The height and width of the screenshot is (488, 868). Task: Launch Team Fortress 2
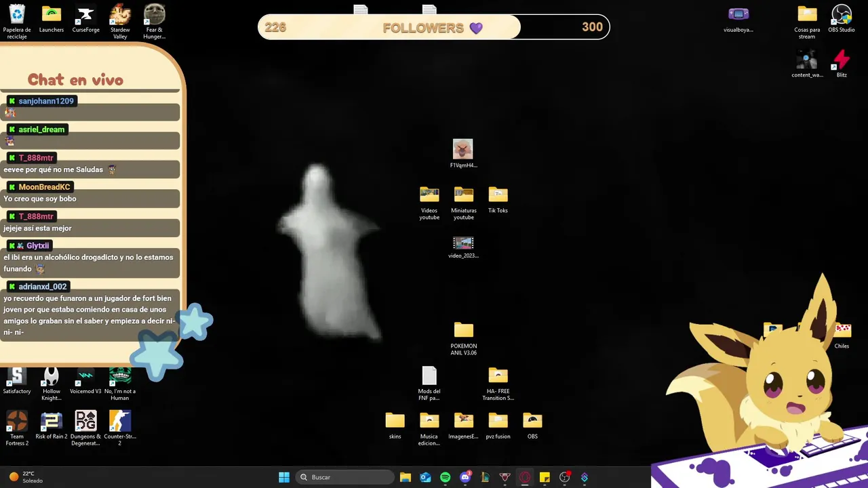17,428
